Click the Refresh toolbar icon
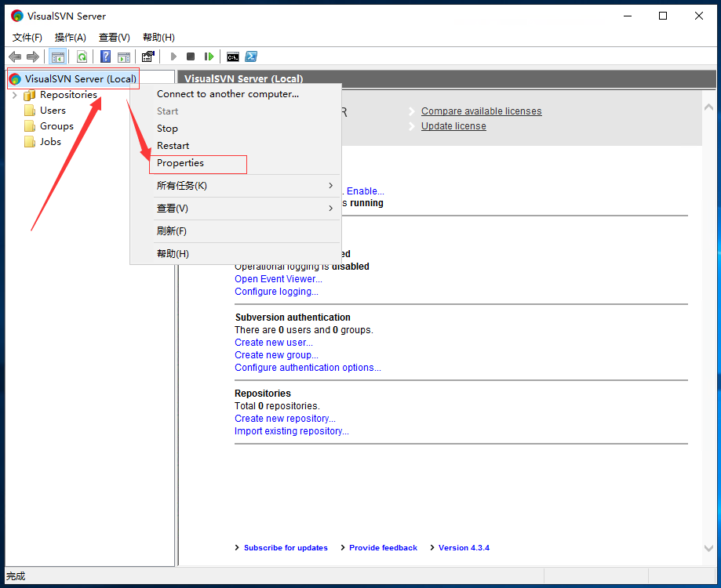Screen dimensions: 721x588 click(82, 56)
